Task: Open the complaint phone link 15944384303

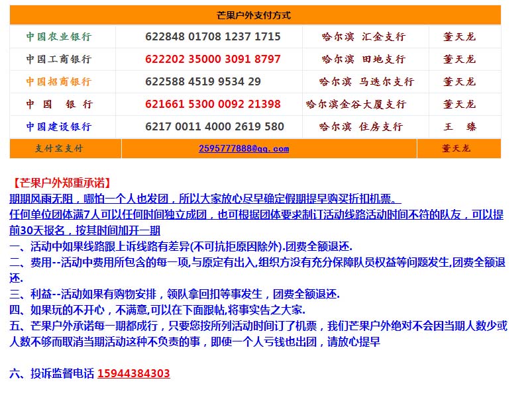Action: pyautogui.click(x=134, y=373)
